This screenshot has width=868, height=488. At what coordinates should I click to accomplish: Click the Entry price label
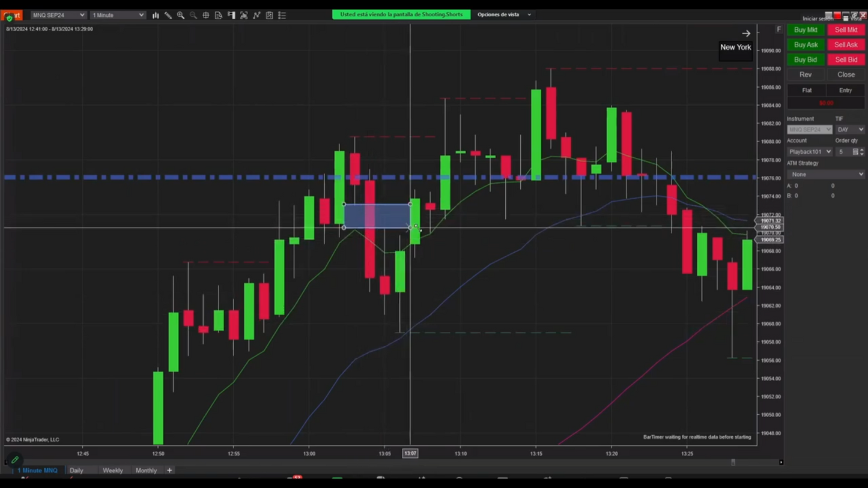pos(845,91)
